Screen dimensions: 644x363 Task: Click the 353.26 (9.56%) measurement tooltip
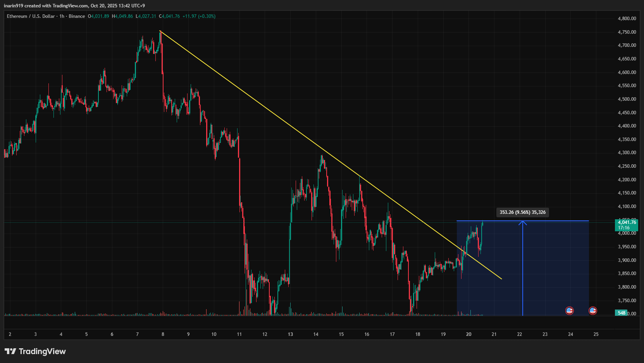tap(522, 212)
